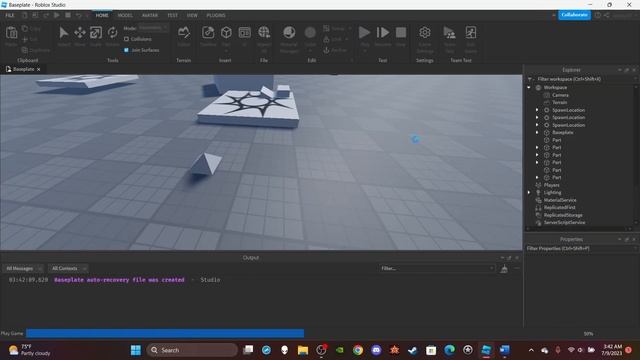Select the Select arrow tool
This screenshot has height=360, width=640.
64,33
